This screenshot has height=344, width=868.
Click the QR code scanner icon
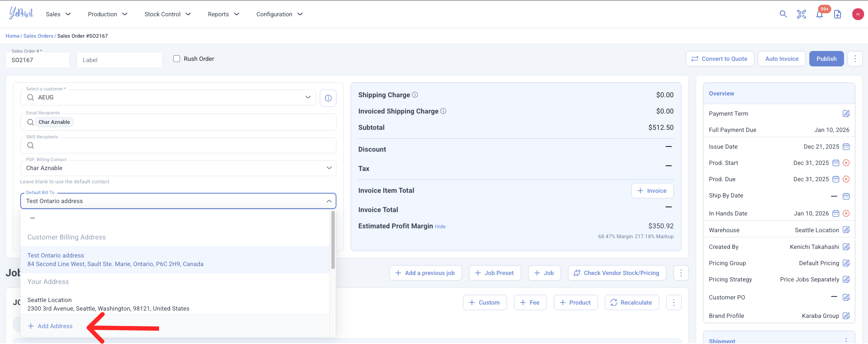tap(801, 14)
